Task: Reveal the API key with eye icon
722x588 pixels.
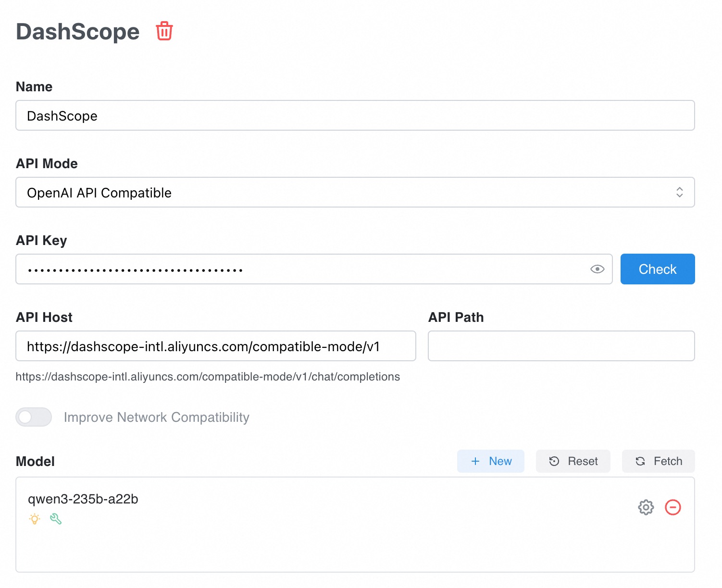Action: tap(597, 269)
